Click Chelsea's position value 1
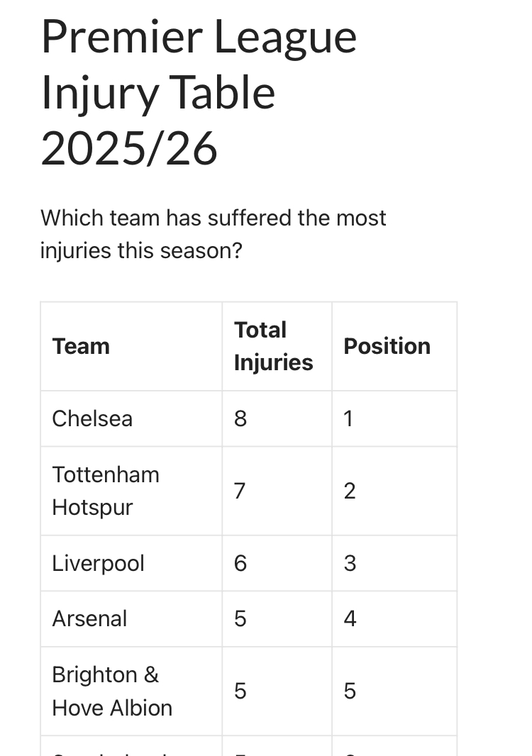Viewport: 532px width, 756px height. (348, 418)
